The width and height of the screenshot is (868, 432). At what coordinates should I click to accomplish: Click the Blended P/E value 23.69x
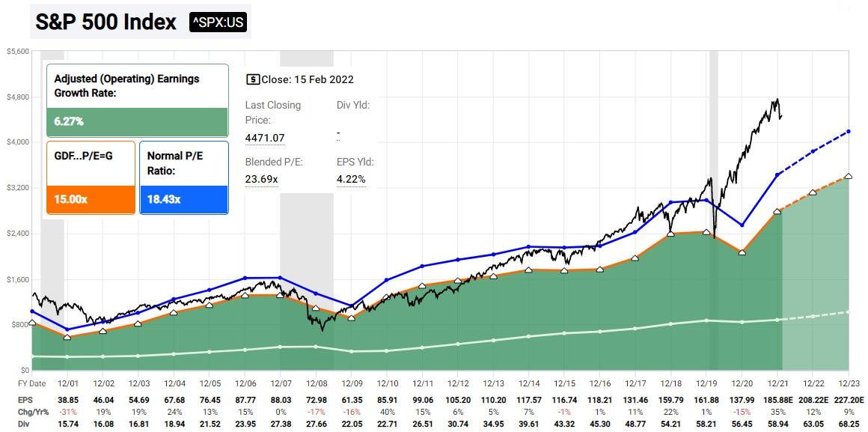(262, 179)
